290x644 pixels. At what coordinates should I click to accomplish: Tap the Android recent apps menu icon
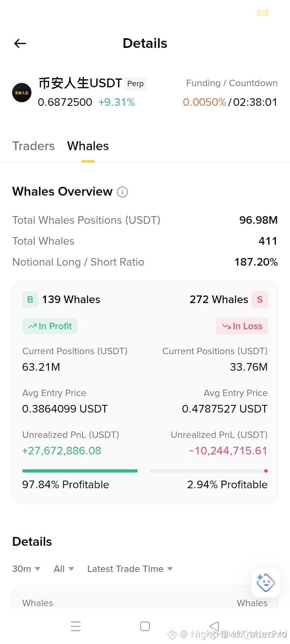76,626
